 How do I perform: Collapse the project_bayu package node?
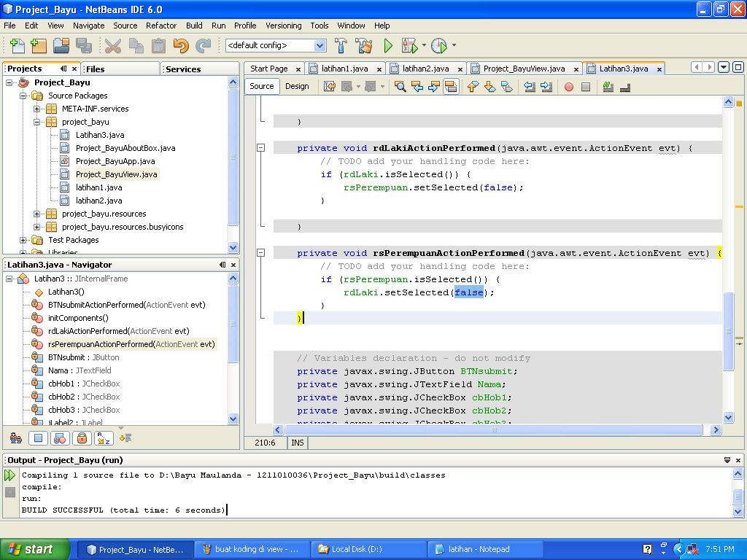click(36, 122)
